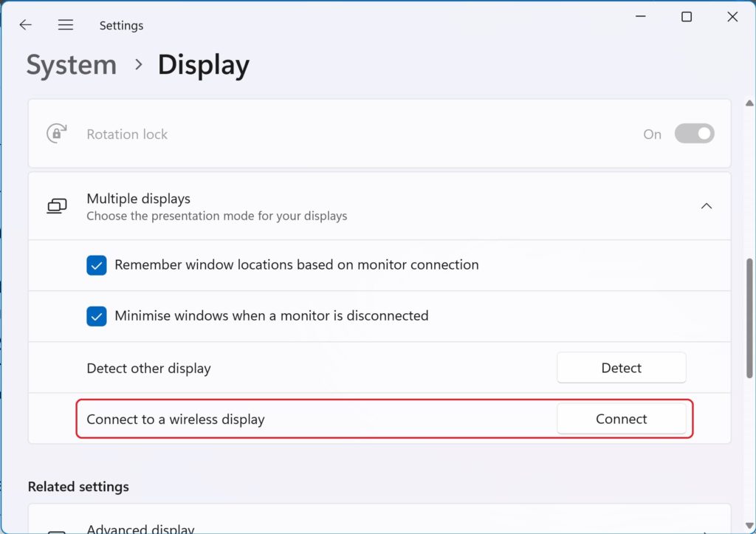756x534 pixels.
Task: Open the hamburger navigation menu
Action: click(x=66, y=24)
